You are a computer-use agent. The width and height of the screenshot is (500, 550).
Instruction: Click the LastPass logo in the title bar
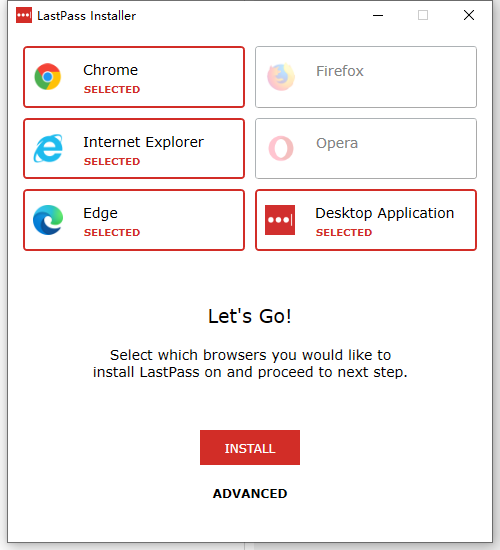click(24, 15)
